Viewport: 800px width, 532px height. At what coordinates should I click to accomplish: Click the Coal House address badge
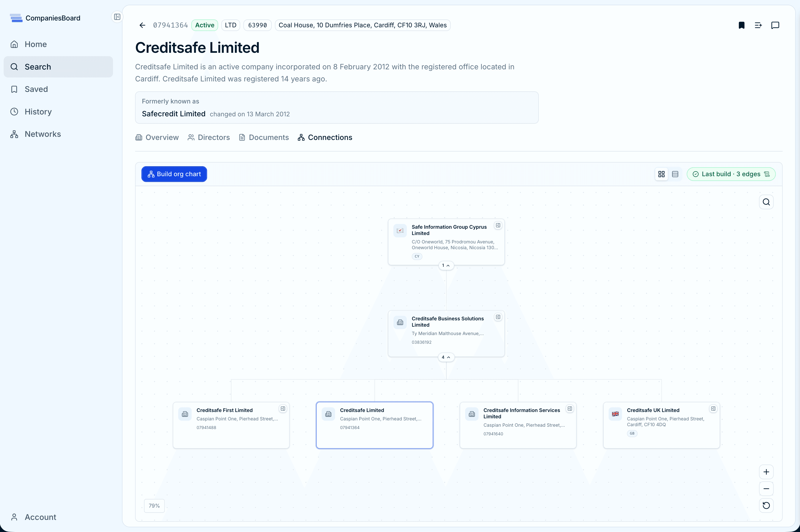[363, 25]
